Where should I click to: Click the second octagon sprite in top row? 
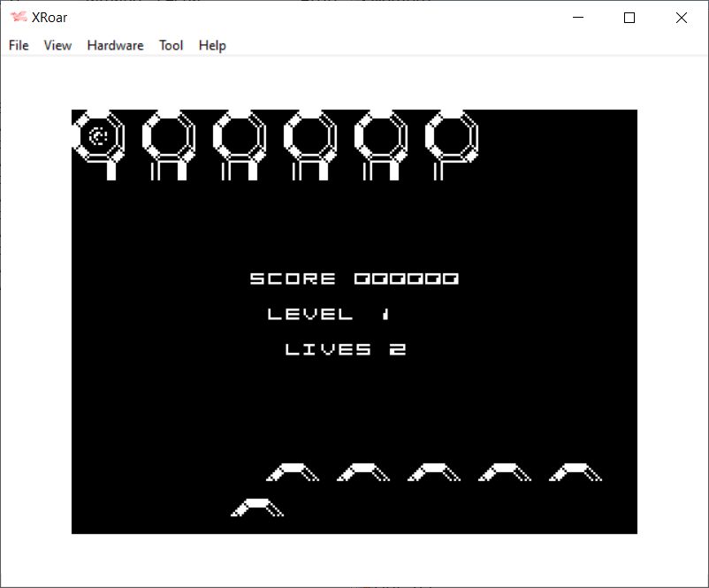169,141
